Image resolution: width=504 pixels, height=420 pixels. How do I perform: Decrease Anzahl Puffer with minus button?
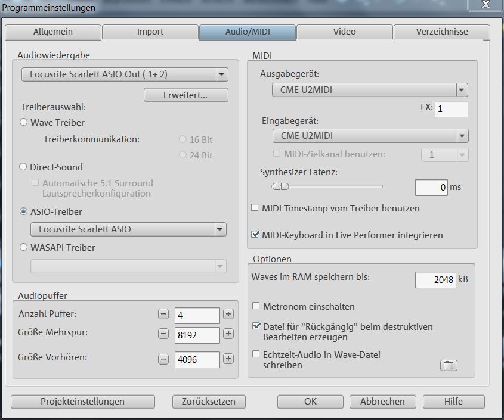click(163, 314)
